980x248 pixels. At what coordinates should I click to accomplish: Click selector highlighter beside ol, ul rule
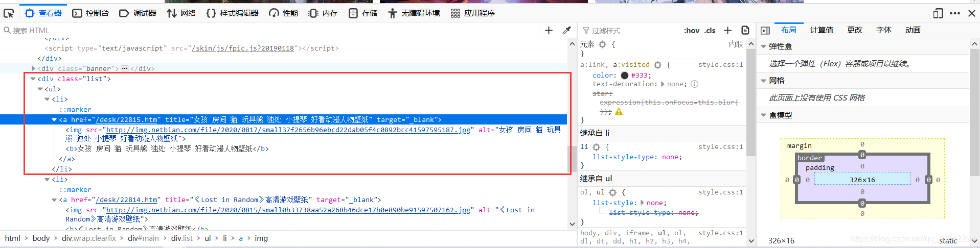(612, 192)
